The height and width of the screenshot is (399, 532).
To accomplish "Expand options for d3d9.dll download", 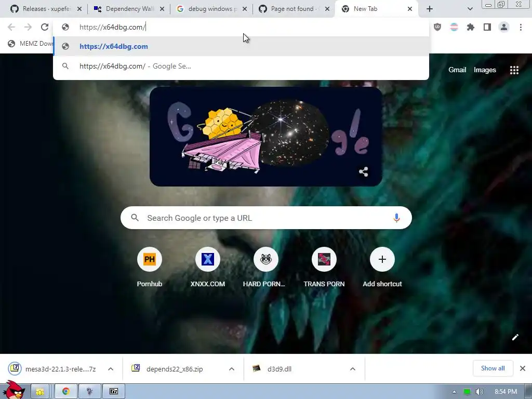I will pyautogui.click(x=353, y=369).
